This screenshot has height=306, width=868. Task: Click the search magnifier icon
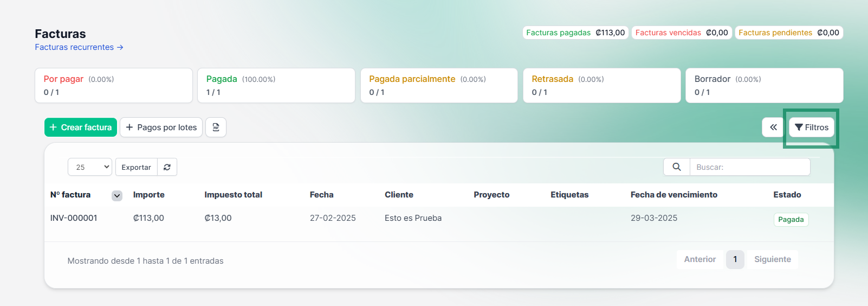click(677, 167)
